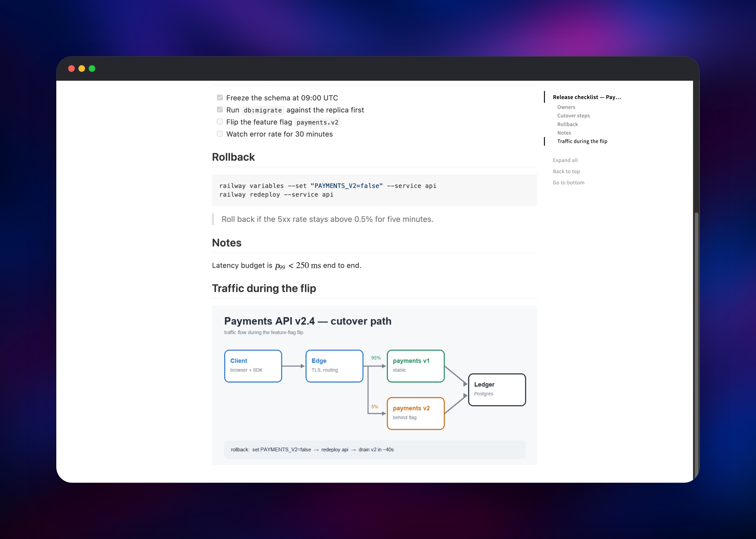
Task: Click the Edge box in diagram
Action: pyautogui.click(x=334, y=366)
